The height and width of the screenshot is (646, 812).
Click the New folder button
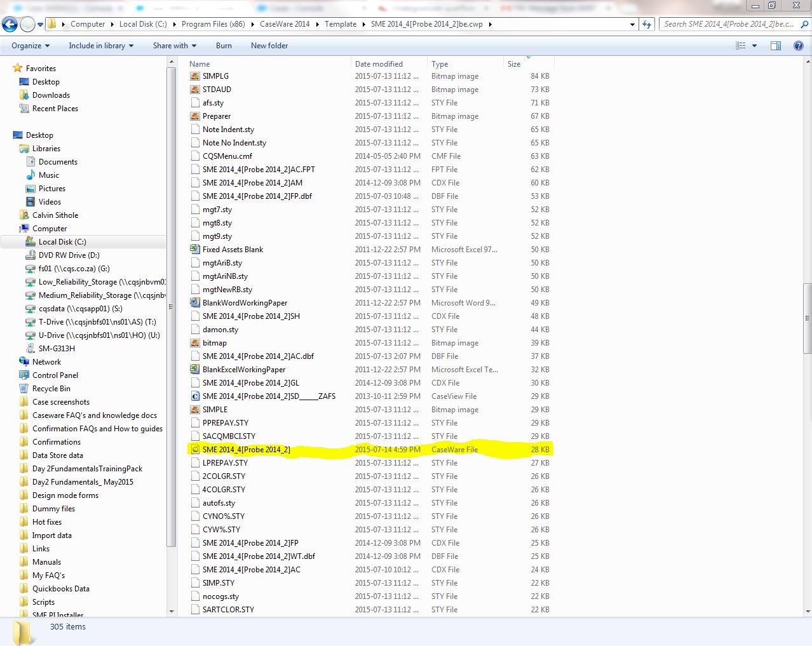[269, 46]
